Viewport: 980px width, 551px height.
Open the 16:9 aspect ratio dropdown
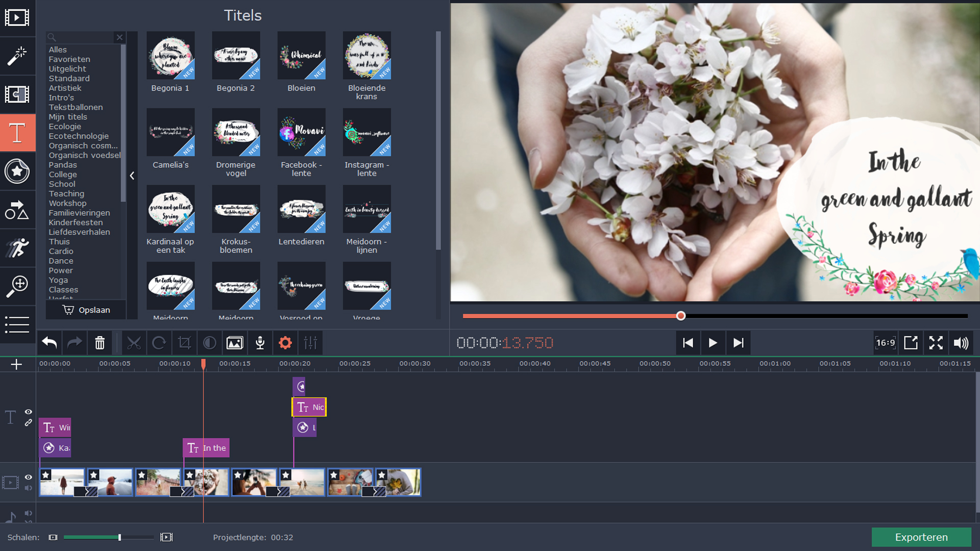[886, 343]
